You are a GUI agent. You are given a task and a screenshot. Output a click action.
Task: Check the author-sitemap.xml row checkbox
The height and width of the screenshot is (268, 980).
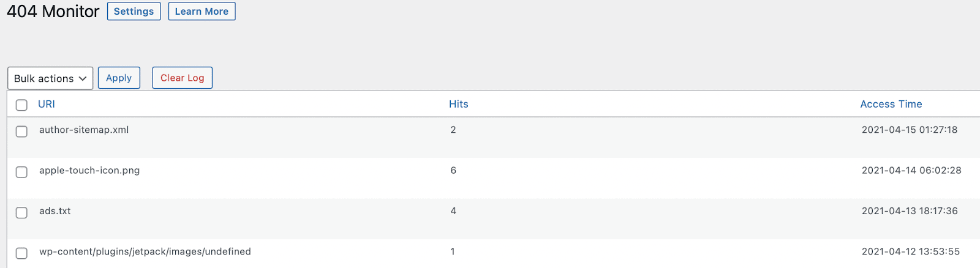[x=21, y=131]
